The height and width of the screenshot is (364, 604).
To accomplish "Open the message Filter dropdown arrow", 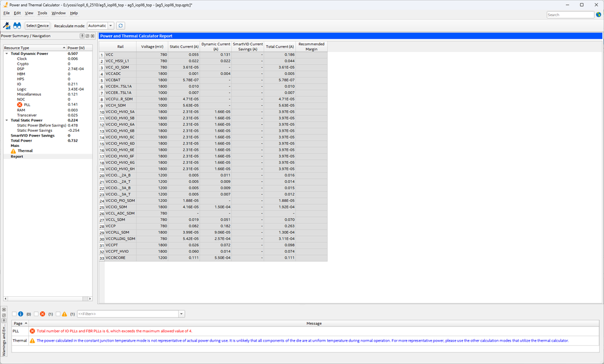I will 181,314.
